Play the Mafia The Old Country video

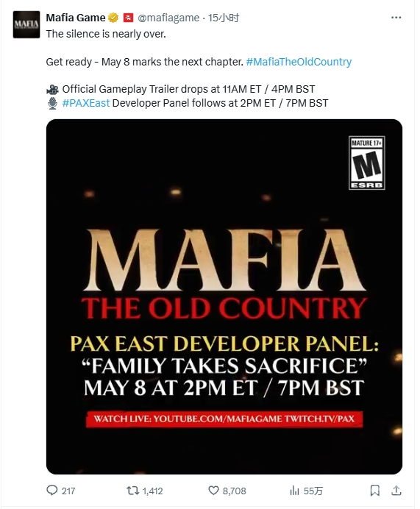click(224, 296)
